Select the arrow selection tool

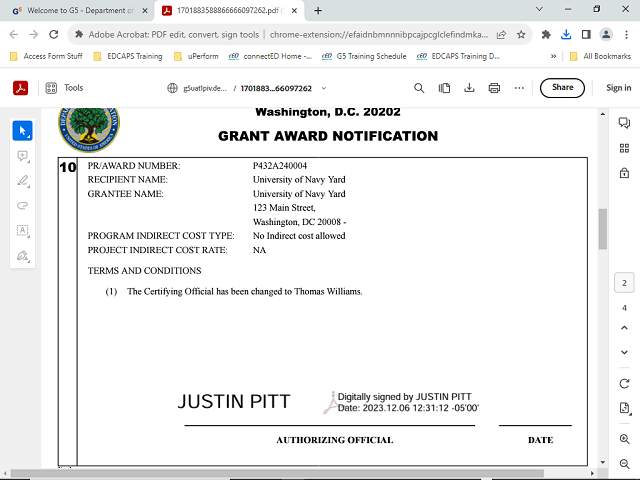[x=22, y=131]
